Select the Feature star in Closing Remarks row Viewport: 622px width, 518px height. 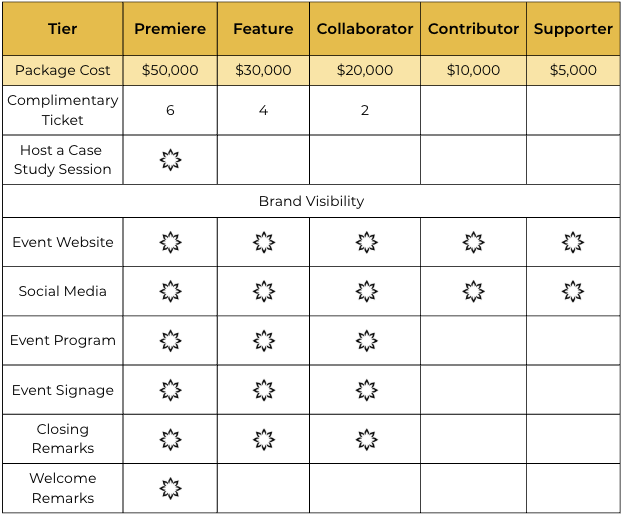point(264,439)
